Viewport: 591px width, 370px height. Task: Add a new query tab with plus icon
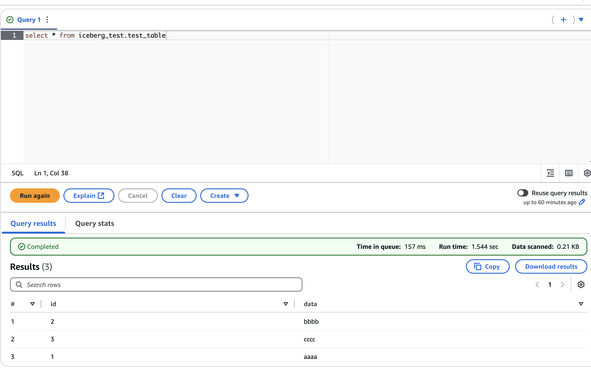pyautogui.click(x=563, y=20)
